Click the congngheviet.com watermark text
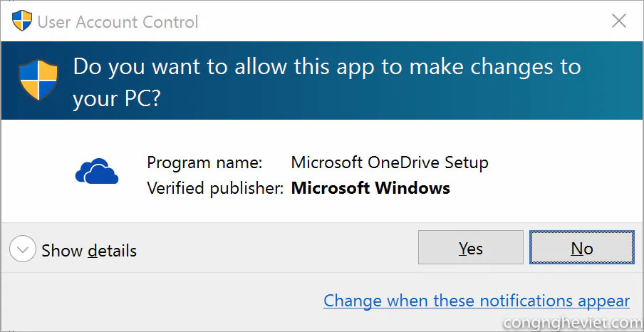The image size is (644, 332). tap(573, 322)
